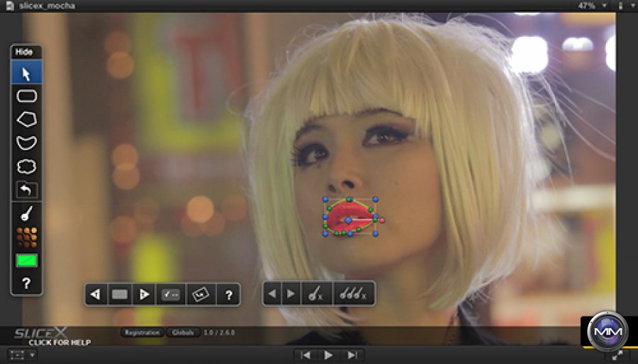Select the freehand cloud shape tool
638x364 pixels.
point(26,166)
